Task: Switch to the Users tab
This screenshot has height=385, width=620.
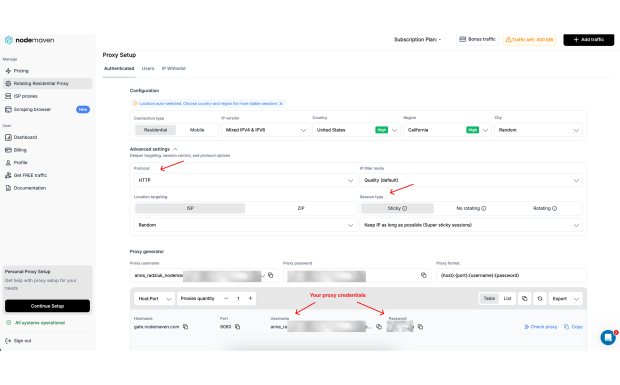Action: pyautogui.click(x=148, y=68)
